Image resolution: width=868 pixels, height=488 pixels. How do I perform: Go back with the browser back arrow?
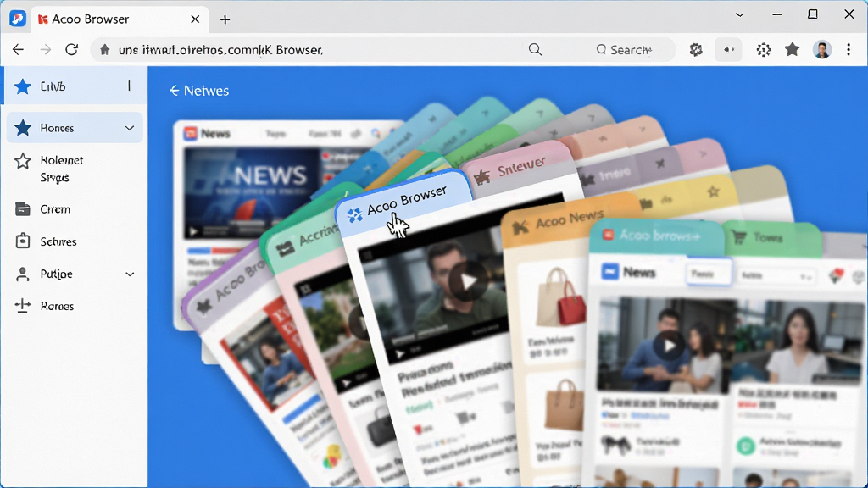click(19, 50)
